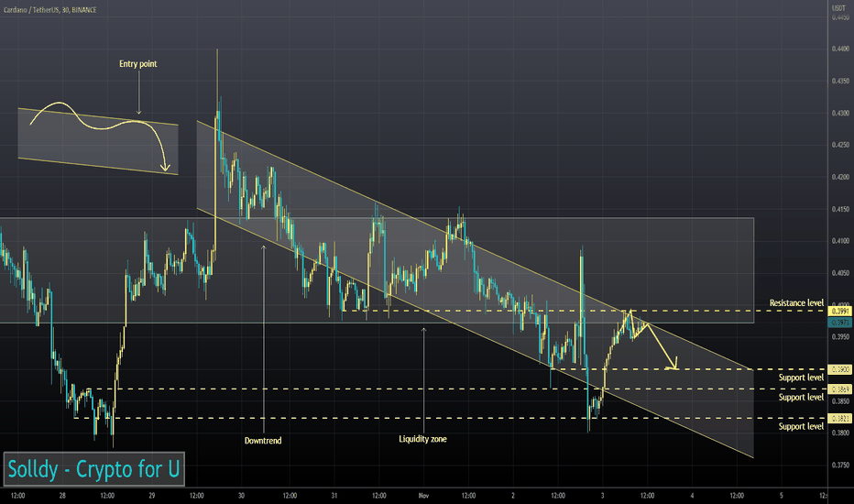854x504 pixels.
Task: Click the 12:00 label between 30 and 31
Action: coord(290,495)
